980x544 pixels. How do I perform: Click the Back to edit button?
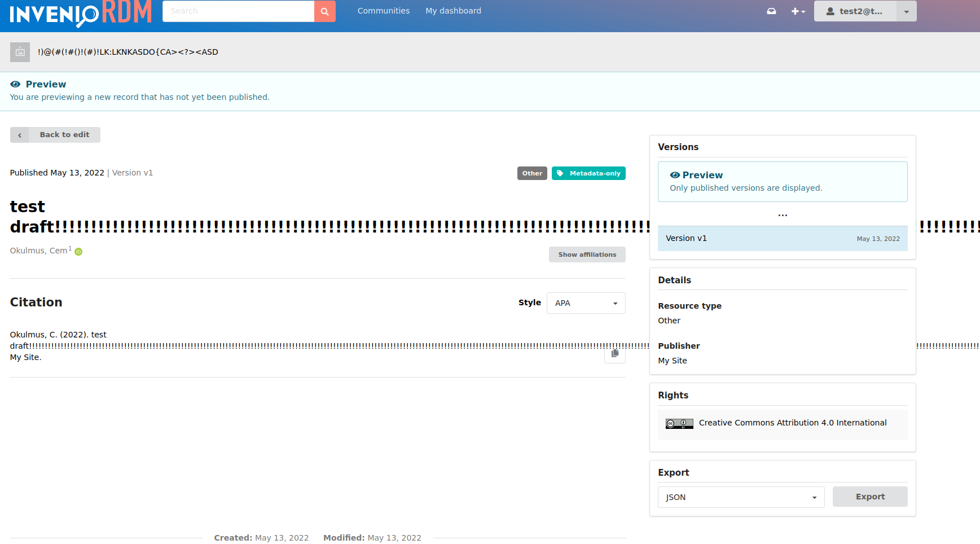pyautogui.click(x=55, y=135)
